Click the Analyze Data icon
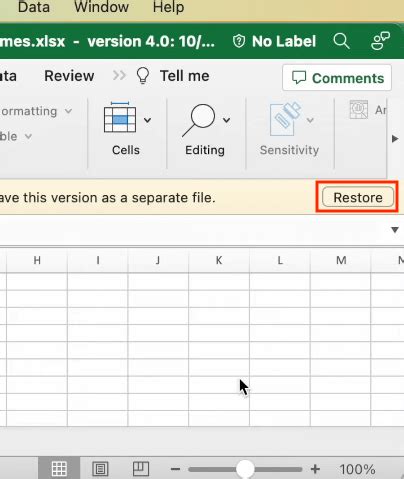This screenshot has height=479, width=404. tap(359, 109)
